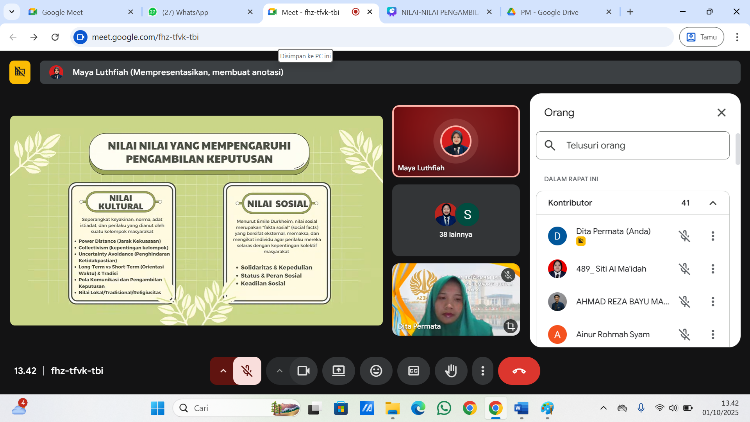Unmute the microphone in the call bar
The height and width of the screenshot is (422, 750).
[x=246, y=370]
